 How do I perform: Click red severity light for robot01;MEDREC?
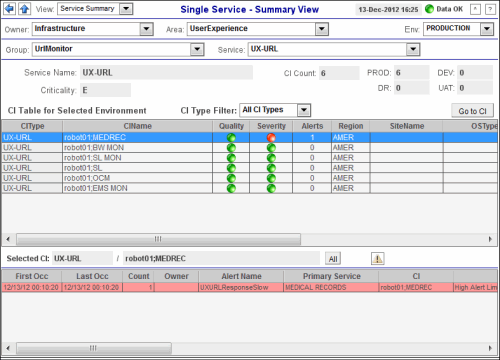pos(271,137)
